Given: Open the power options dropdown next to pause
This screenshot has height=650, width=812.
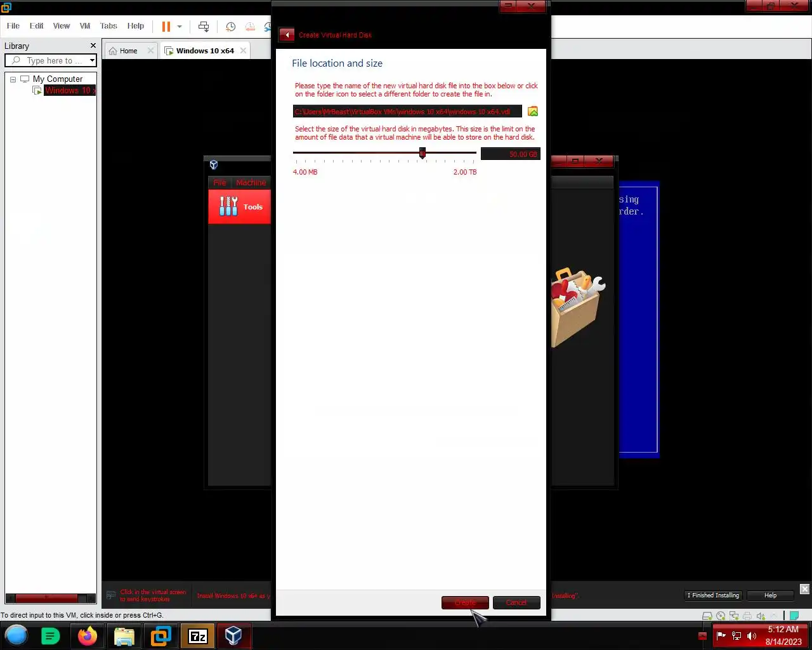Looking at the screenshot, I should 180,27.
